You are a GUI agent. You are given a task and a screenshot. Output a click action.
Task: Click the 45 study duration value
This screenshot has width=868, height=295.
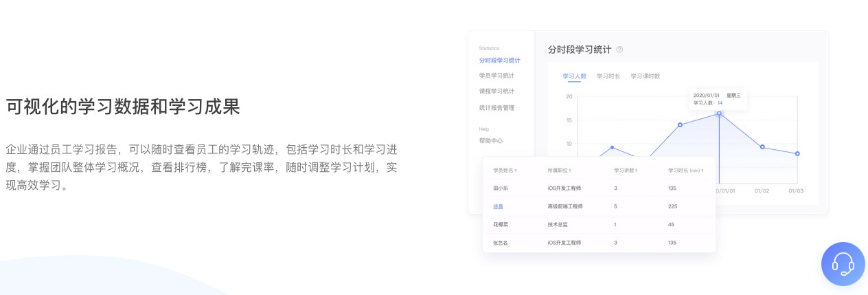tap(671, 225)
